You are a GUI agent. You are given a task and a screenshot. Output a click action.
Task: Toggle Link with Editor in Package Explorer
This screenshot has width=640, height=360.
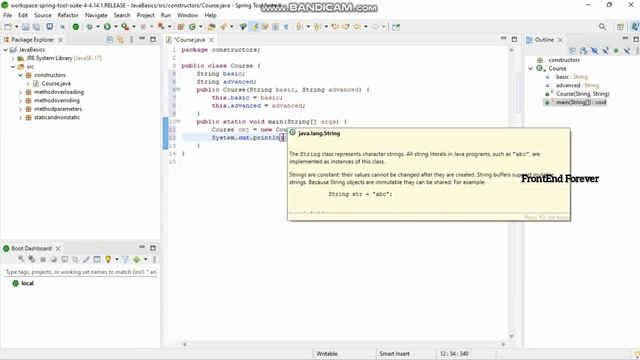point(120,40)
